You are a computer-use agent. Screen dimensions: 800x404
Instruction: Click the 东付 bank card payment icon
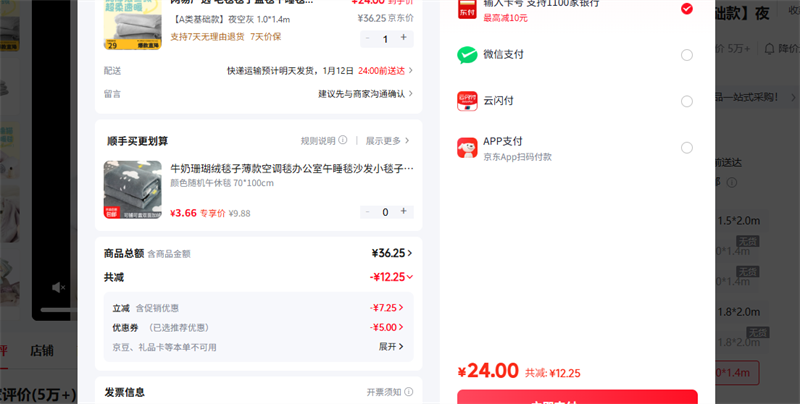[x=468, y=8]
